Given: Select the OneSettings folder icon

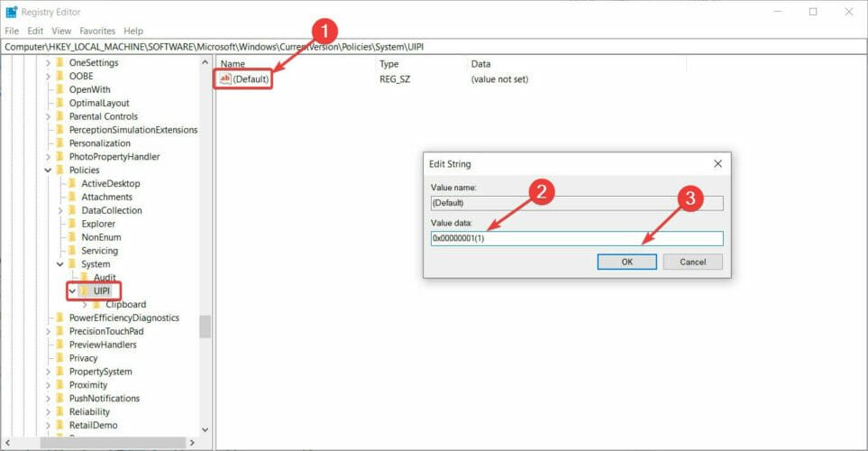Looking at the screenshot, I should pos(59,62).
